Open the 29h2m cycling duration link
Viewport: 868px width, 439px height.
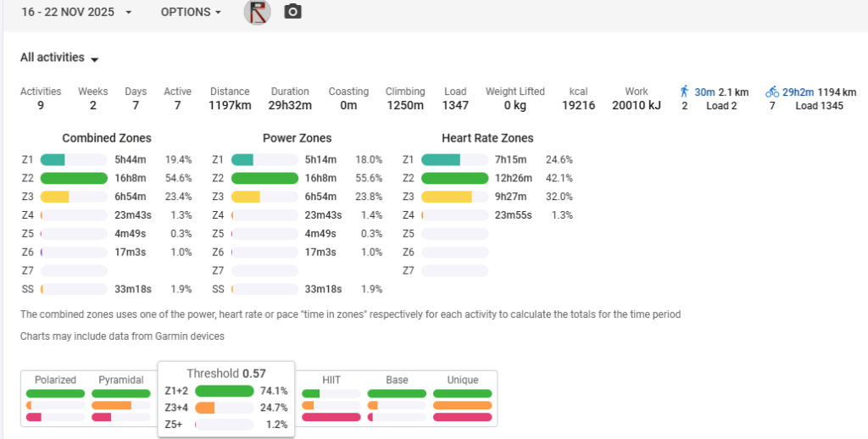[x=798, y=92]
